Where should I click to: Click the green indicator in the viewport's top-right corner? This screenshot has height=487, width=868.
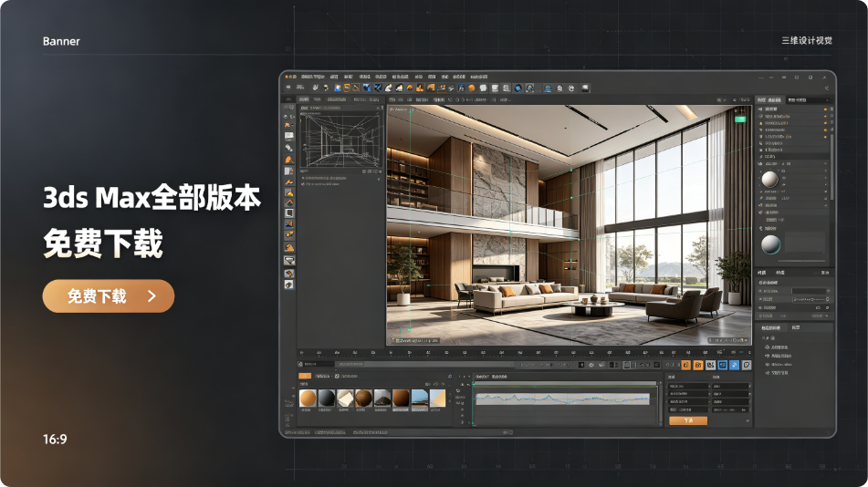(x=740, y=119)
